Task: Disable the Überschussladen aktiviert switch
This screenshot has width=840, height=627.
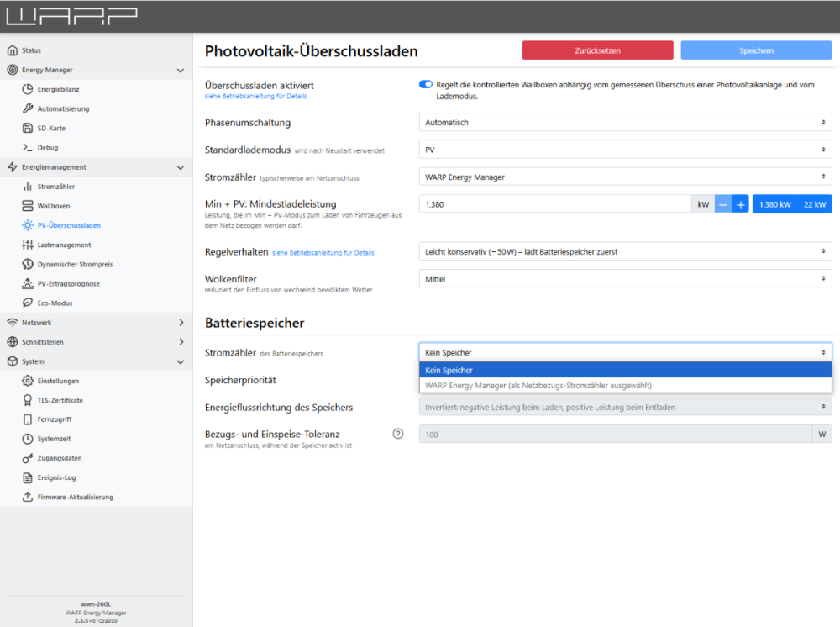Action: coord(426,85)
